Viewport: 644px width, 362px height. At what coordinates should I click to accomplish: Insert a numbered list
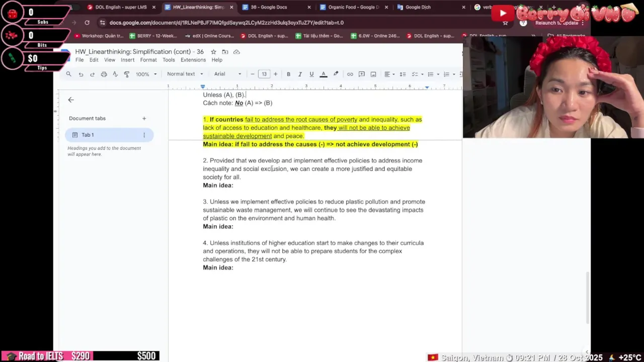(446, 74)
